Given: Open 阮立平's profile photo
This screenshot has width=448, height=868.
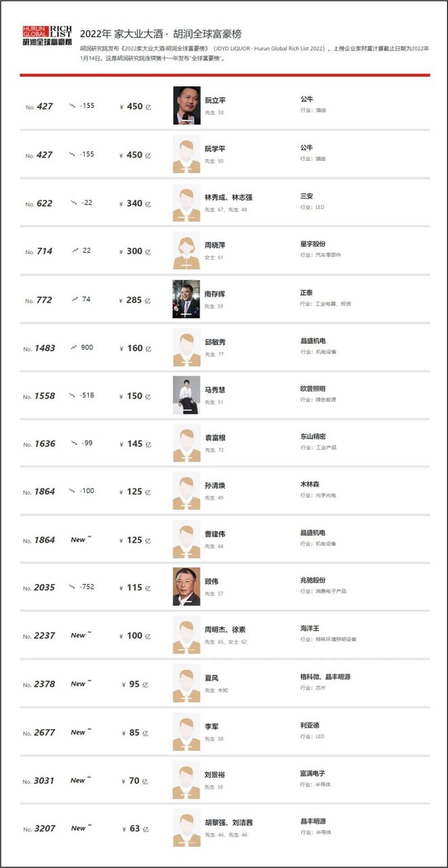Looking at the screenshot, I should 187,106.
